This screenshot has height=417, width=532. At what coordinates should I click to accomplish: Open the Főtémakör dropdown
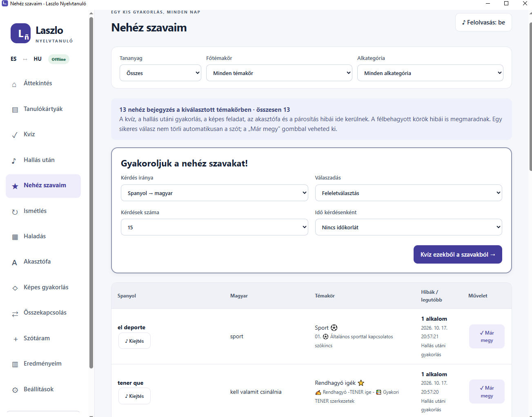(x=279, y=73)
